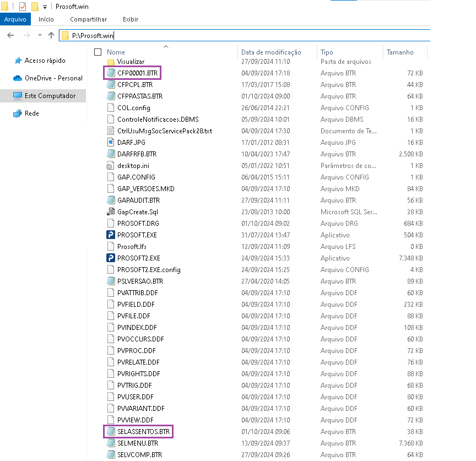
Task: Click the DARFRFB.BTR file icon
Action: pos(111,154)
